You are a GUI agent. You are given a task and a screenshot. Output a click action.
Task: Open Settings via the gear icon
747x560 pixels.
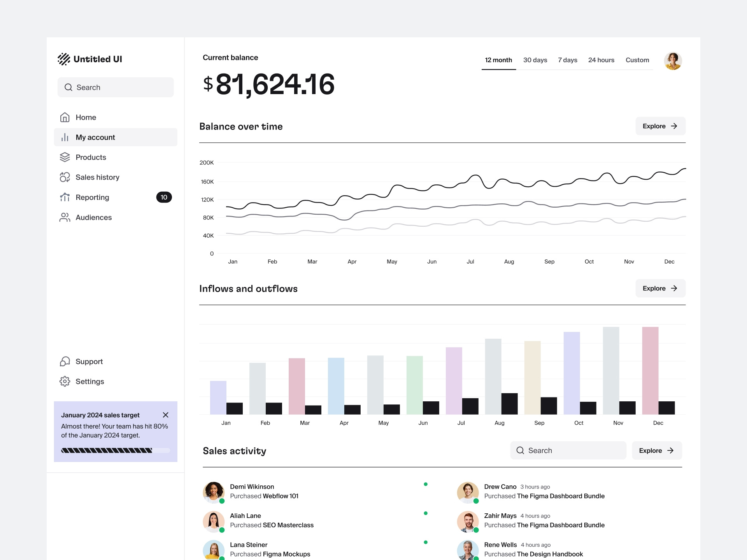coord(65,381)
